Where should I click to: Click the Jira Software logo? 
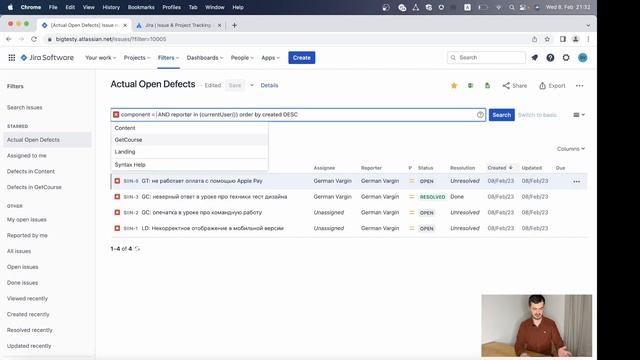click(47, 58)
